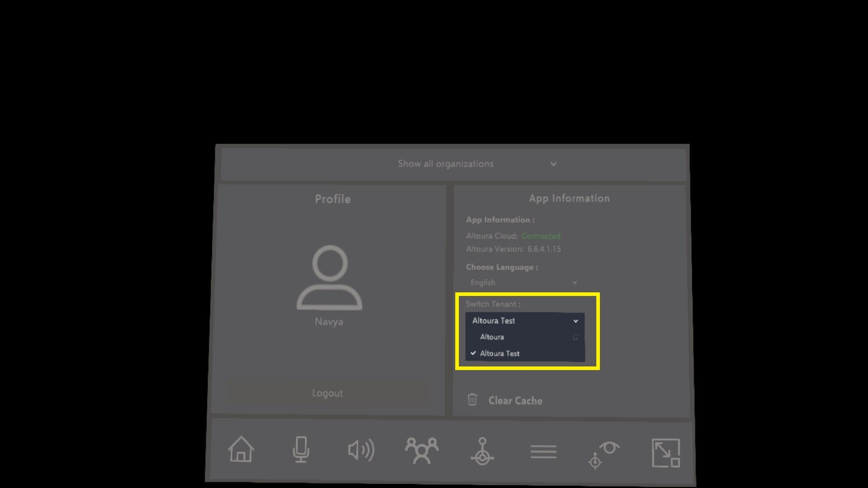Click the Navya username text
The height and width of the screenshot is (488, 868).
point(329,322)
